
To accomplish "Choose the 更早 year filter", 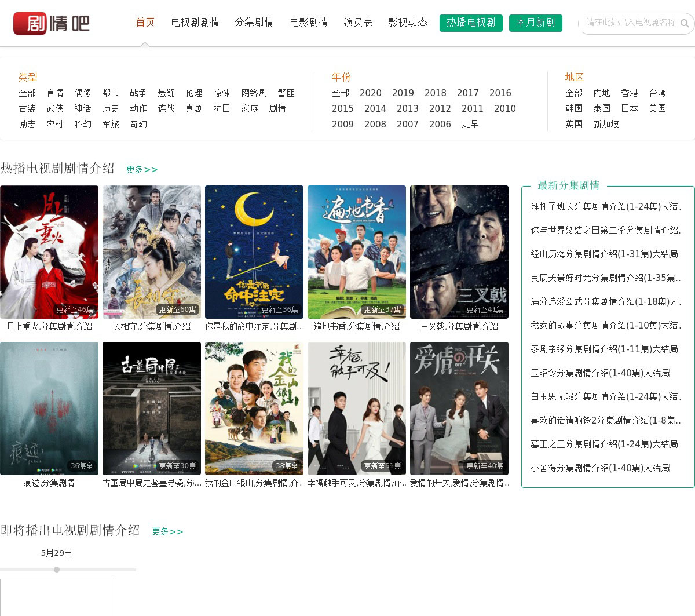I will click(x=470, y=125).
